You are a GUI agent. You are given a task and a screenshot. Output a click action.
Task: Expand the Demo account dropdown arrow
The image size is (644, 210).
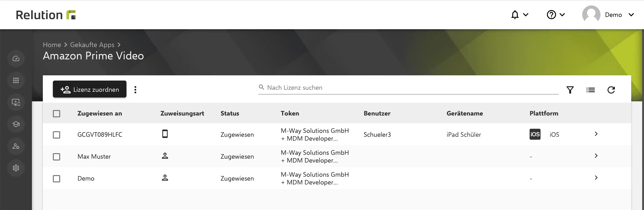coord(631,15)
